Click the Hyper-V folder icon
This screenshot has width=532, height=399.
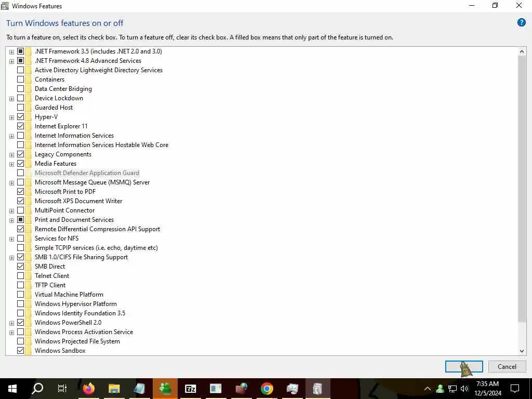click(x=29, y=117)
